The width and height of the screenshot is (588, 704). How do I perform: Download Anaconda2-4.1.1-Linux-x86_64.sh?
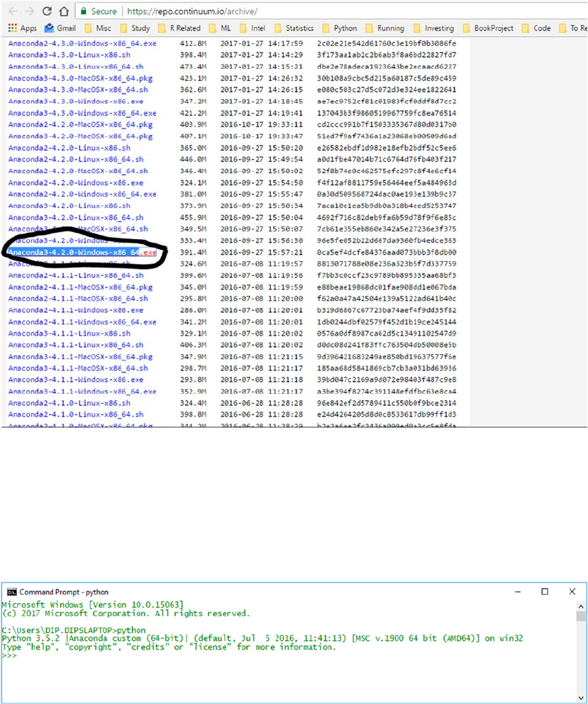76,275
